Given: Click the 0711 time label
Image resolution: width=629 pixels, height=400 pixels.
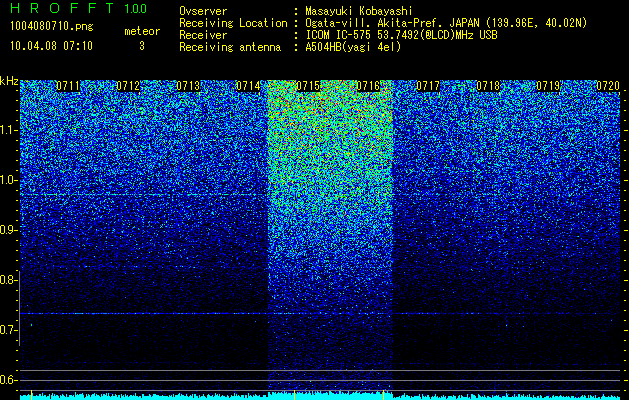Looking at the screenshot, I should [x=68, y=86].
